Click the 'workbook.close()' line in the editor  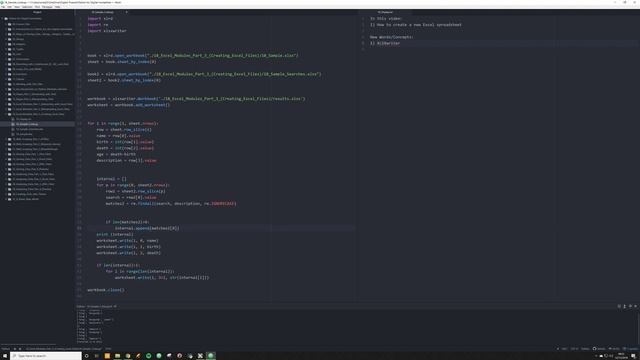tap(106, 290)
